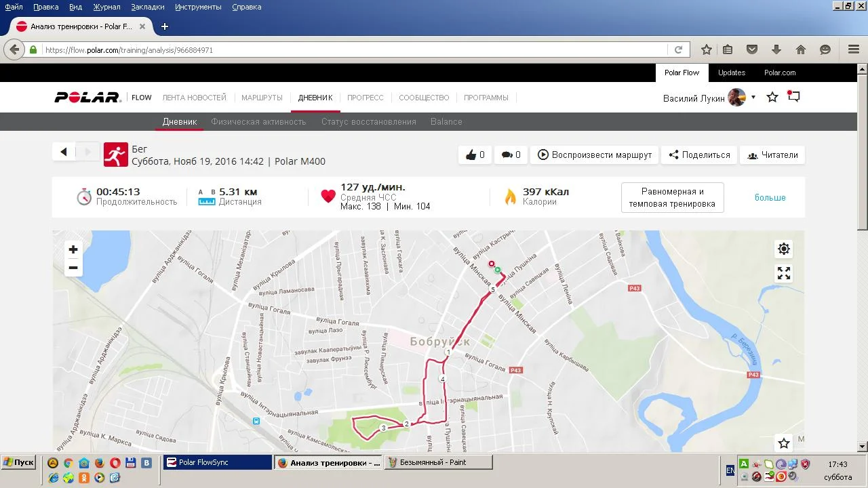Click kilometer marker 2 on the route

407,424
